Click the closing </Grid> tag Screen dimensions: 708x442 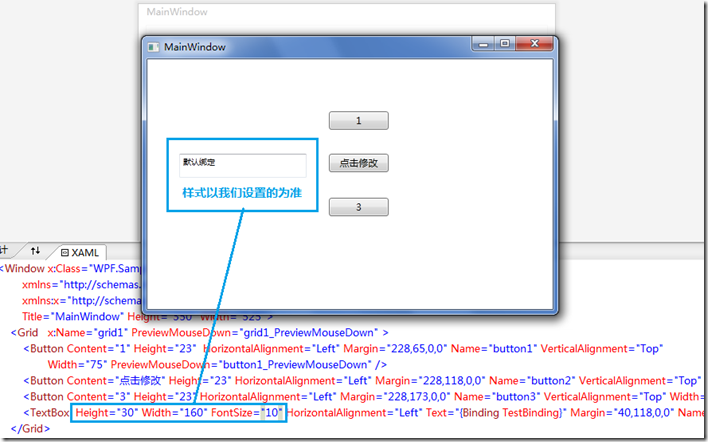click(30, 428)
